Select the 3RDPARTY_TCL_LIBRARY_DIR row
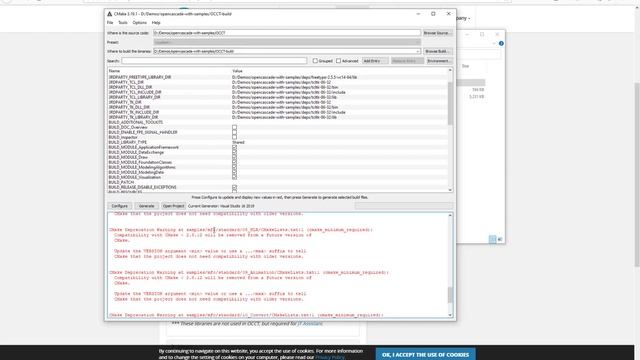640x360 pixels. tap(278, 97)
